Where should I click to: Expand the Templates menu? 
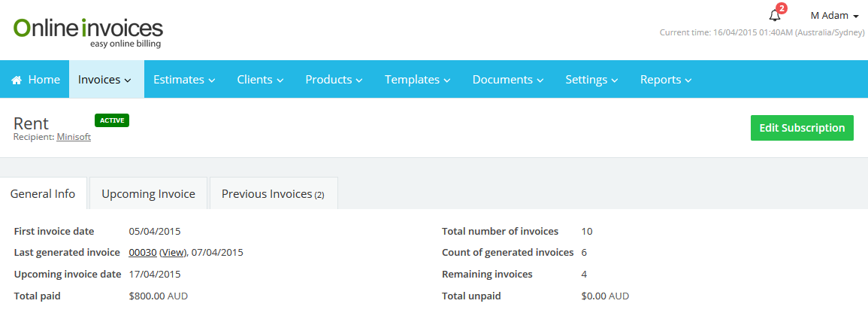pyautogui.click(x=417, y=80)
